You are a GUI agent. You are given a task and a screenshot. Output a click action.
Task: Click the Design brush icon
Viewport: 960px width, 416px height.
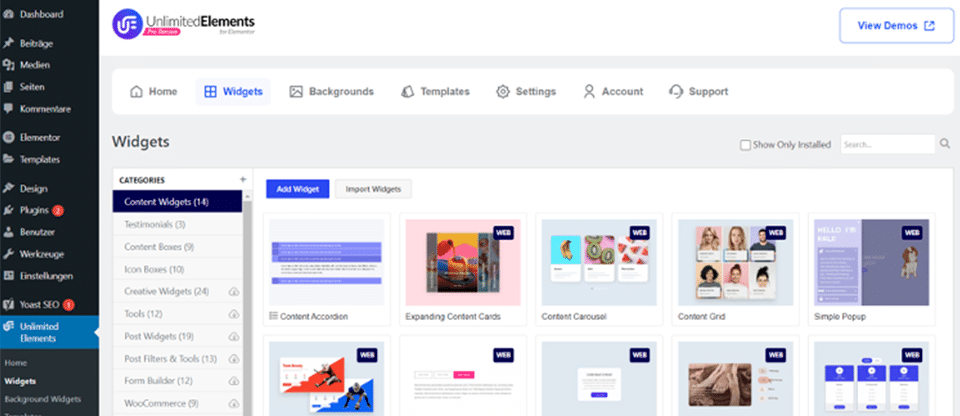(x=9, y=188)
